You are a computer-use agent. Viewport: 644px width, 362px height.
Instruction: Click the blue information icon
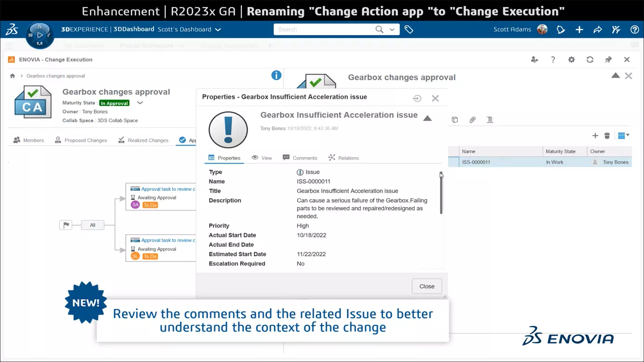(x=276, y=75)
